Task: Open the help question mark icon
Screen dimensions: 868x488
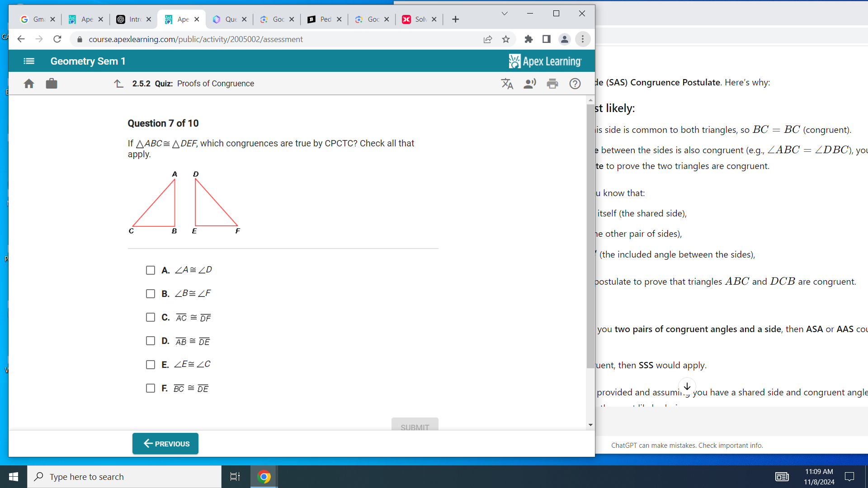Action: 575,84
